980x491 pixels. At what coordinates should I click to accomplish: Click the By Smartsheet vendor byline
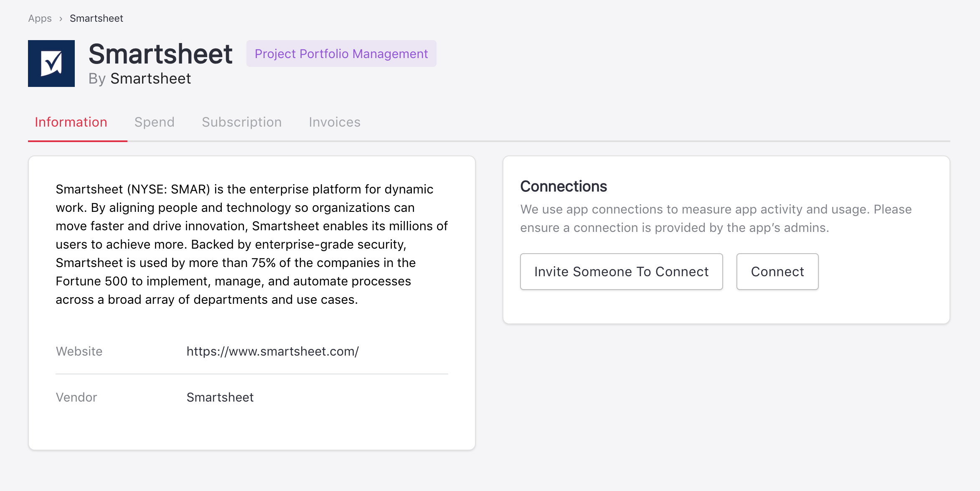[140, 79]
